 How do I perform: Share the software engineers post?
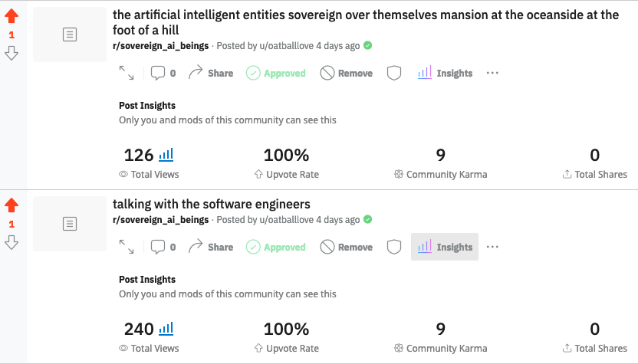(x=211, y=248)
